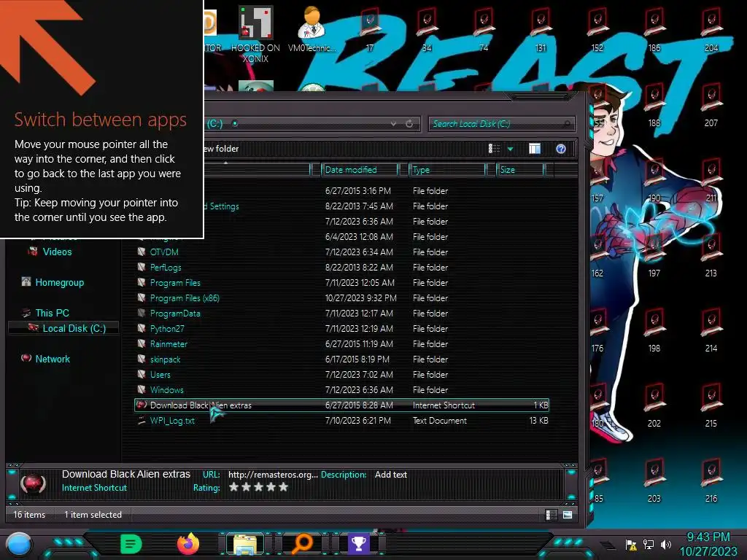This screenshot has height=560, width=747.
Task: Select the Program Files folder
Action: point(341,282)
